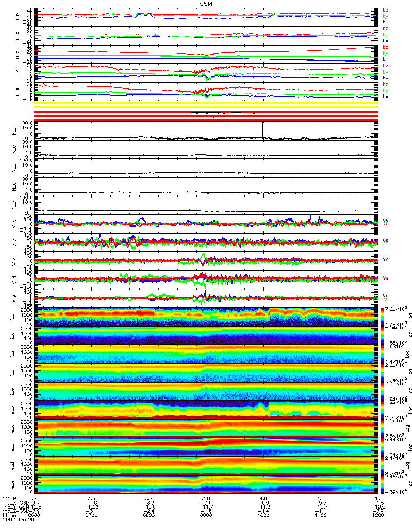The width and height of the screenshot is (412, 532).
Task: Click the 1000 time tick label
Action: [263, 516]
